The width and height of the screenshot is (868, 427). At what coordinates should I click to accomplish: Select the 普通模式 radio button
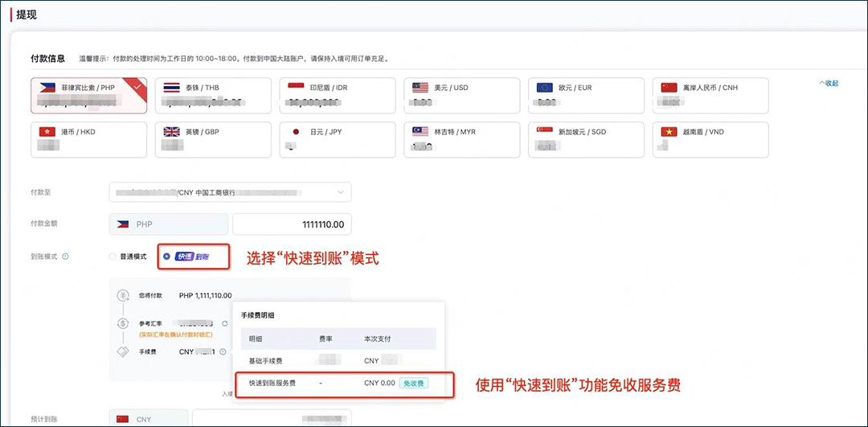tap(113, 257)
